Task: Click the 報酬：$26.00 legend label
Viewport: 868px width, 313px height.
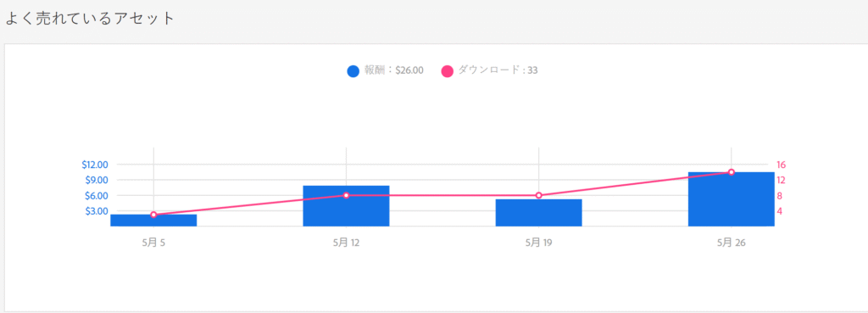Action: [x=394, y=70]
